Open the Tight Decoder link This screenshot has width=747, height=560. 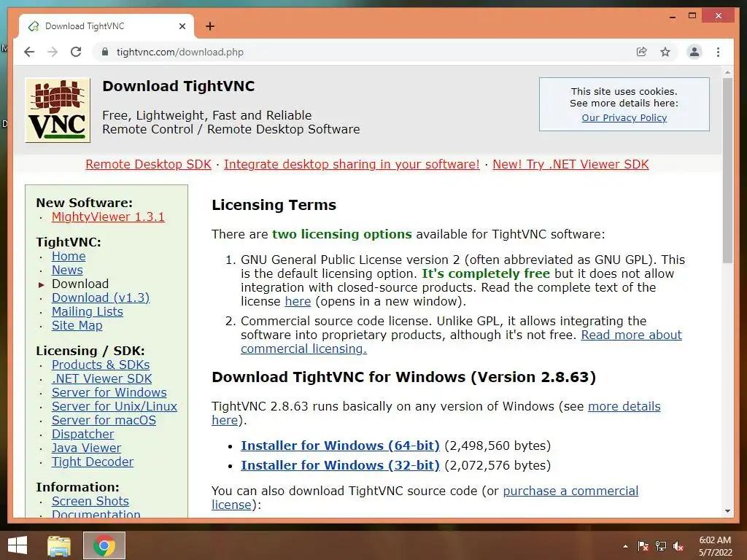(93, 462)
